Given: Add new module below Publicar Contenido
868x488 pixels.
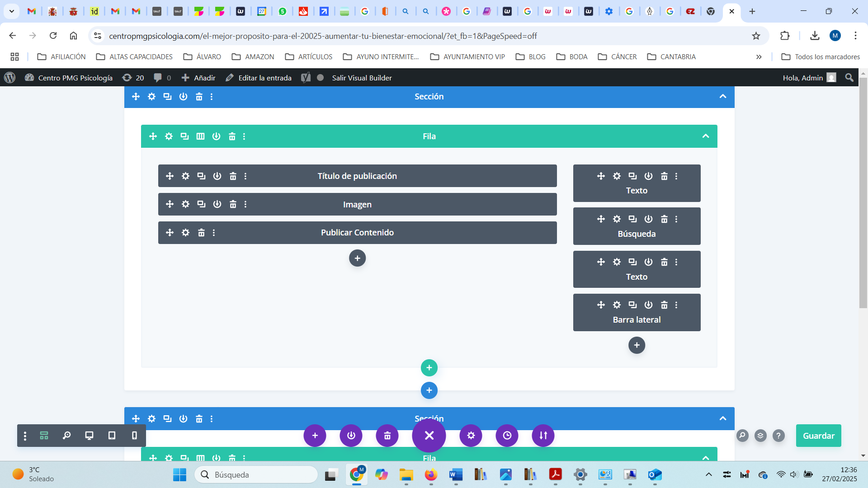Looking at the screenshot, I should tap(357, 258).
